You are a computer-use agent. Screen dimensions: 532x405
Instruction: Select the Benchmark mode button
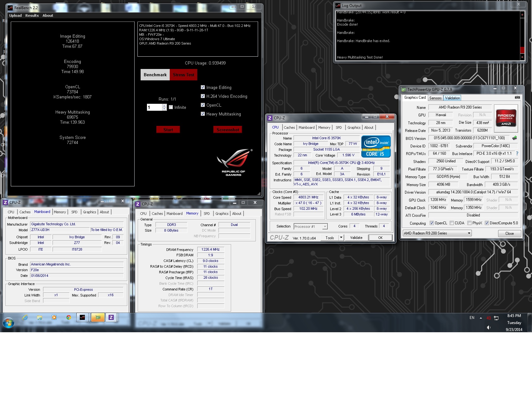click(x=155, y=75)
